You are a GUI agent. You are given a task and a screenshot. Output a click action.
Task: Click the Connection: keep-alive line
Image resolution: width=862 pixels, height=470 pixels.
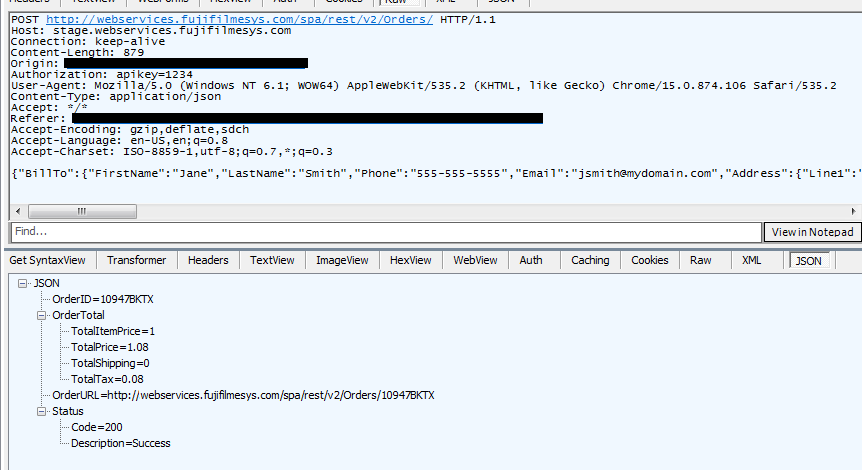point(87,42)
